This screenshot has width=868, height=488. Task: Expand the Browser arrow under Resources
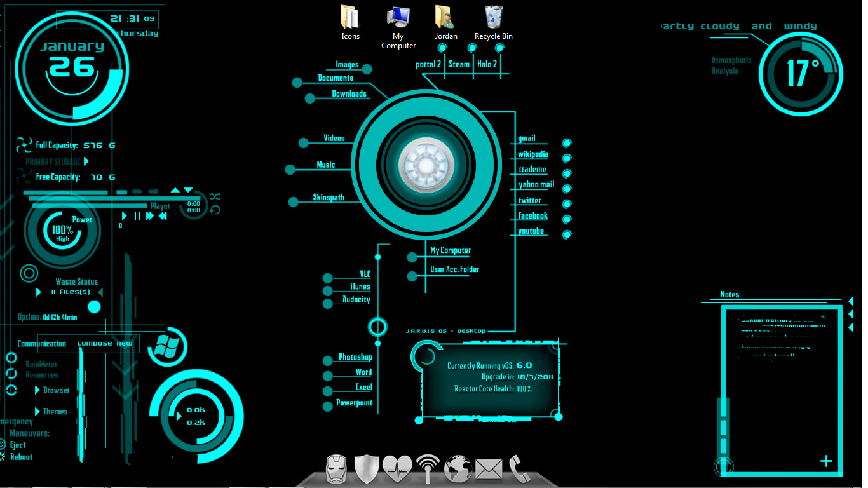click(x=38, y=390)
